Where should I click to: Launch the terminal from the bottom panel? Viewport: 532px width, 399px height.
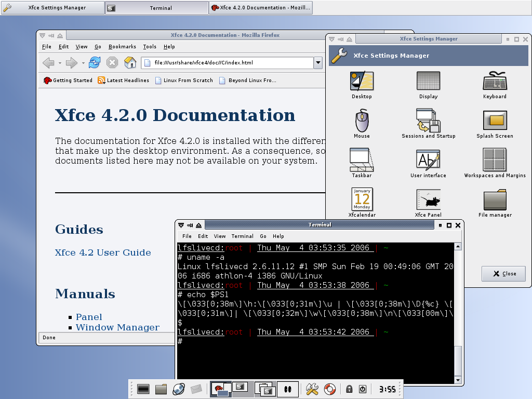(x=143, y=389)
